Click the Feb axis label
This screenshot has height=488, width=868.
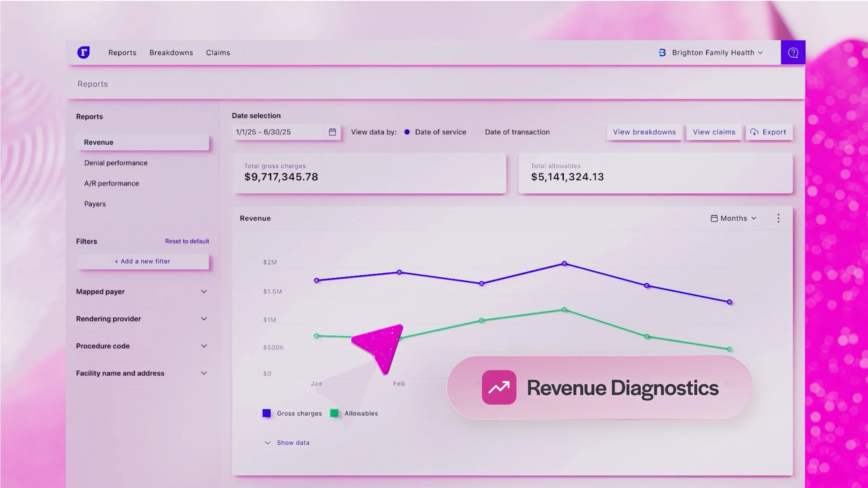point(399,383)
